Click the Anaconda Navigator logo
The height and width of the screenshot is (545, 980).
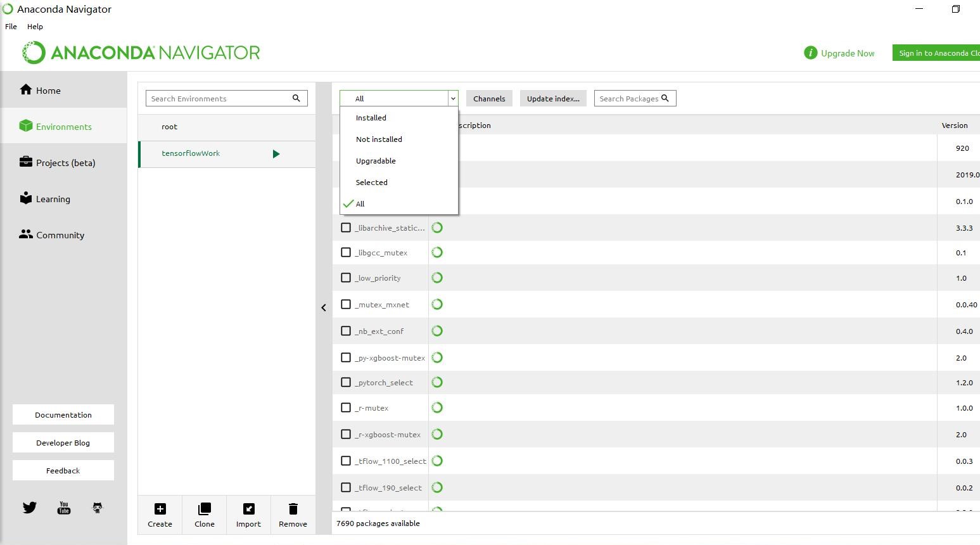141,53
